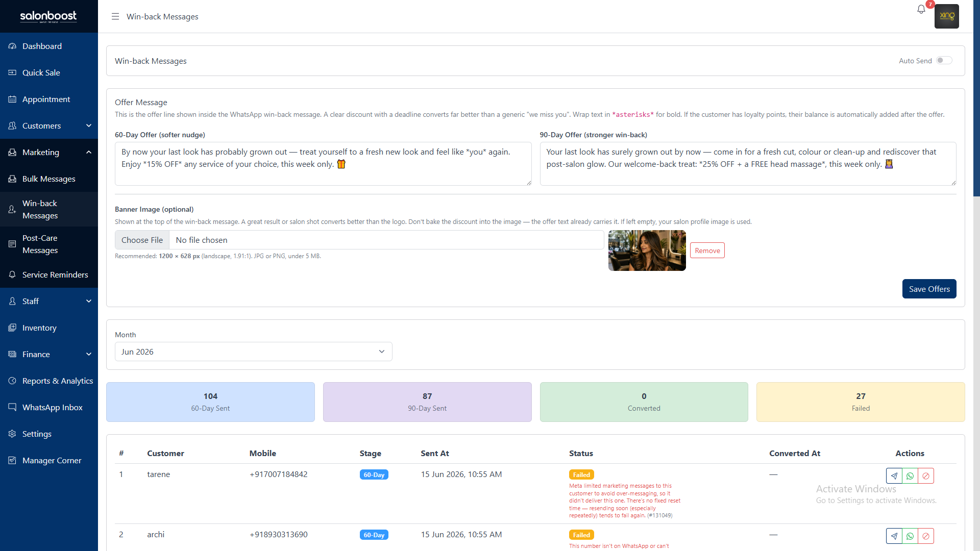Click customer name archi
Image resolution: width=980 pixels, height=551 pixels.
click(156, 534)
